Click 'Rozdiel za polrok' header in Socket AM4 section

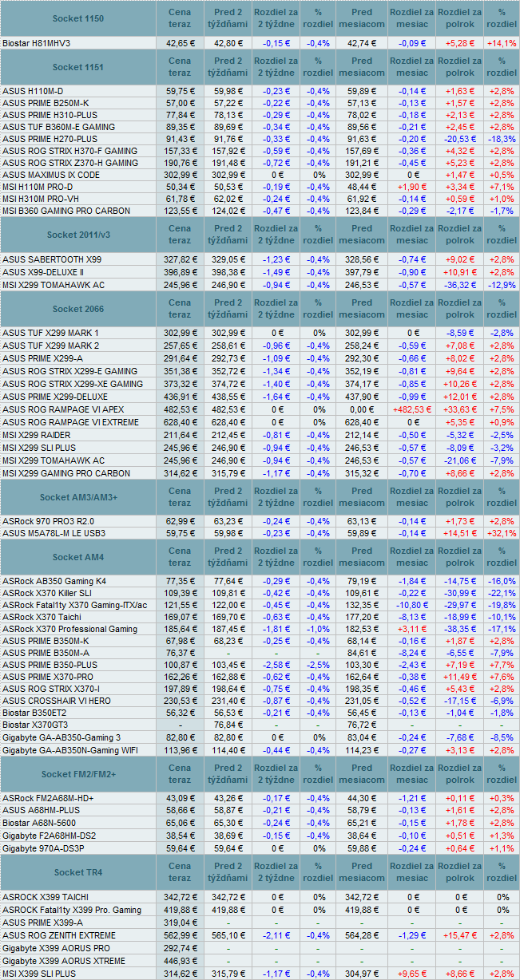point(459,557)
